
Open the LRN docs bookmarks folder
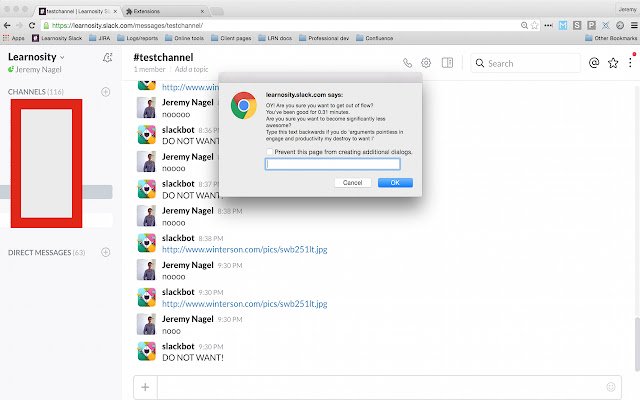pos(275,38)
